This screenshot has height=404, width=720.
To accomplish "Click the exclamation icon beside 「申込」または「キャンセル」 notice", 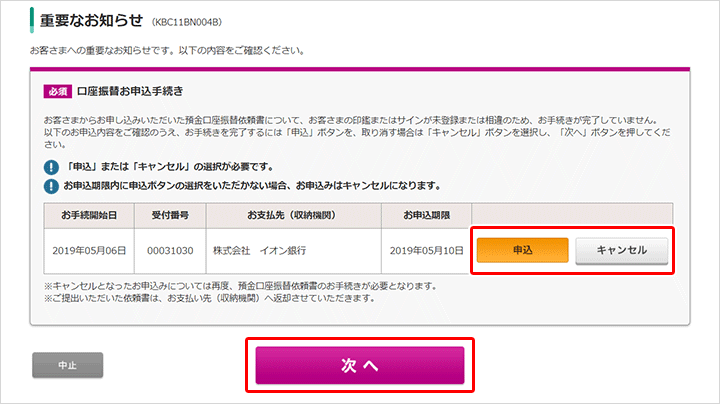I will click(x=51, y=166).
